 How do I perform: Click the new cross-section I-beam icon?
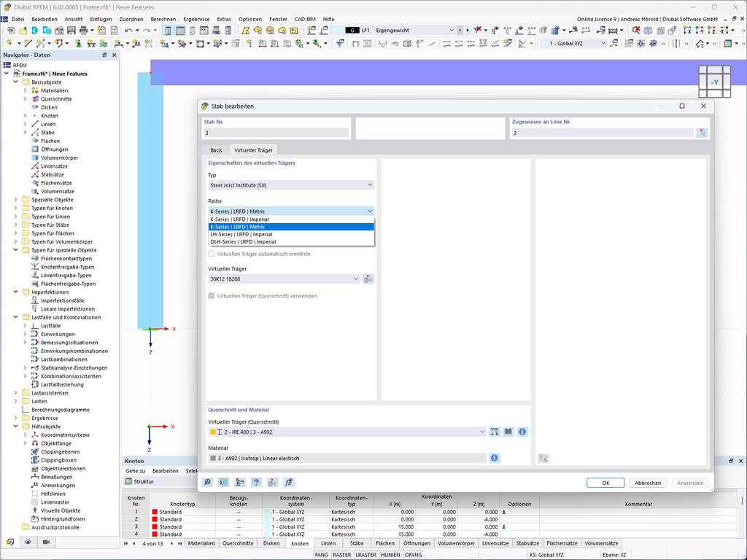pyautogui.click(x=495, y=432)
